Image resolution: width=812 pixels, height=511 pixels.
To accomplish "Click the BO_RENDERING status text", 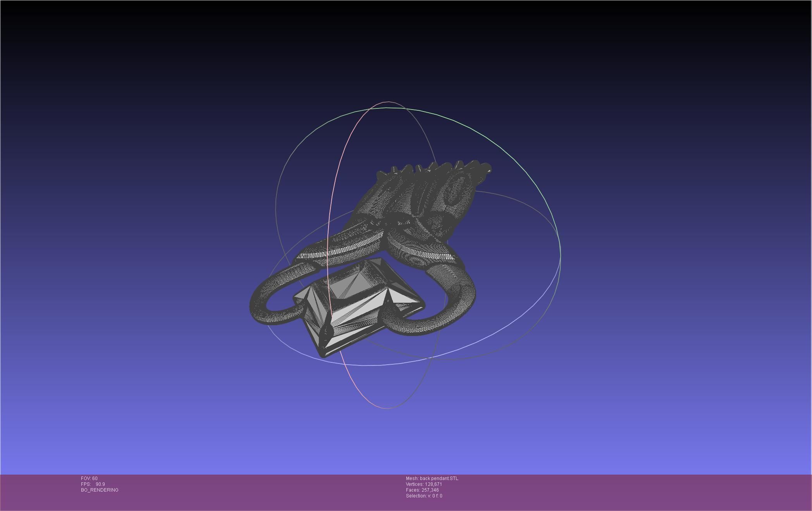I will [100, 490].
